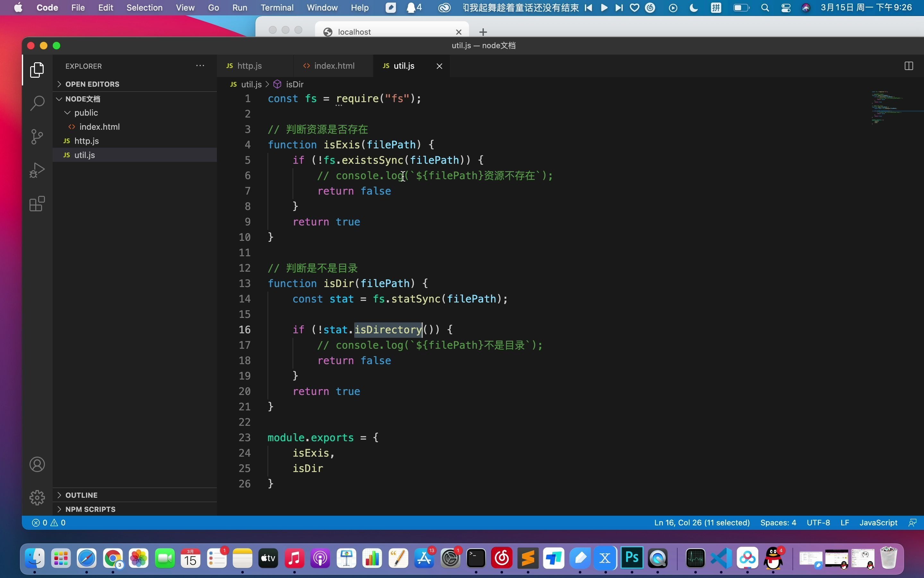Open a new tab in the browser window
Screen dimensions: 924x578
(x=483, y=32)
